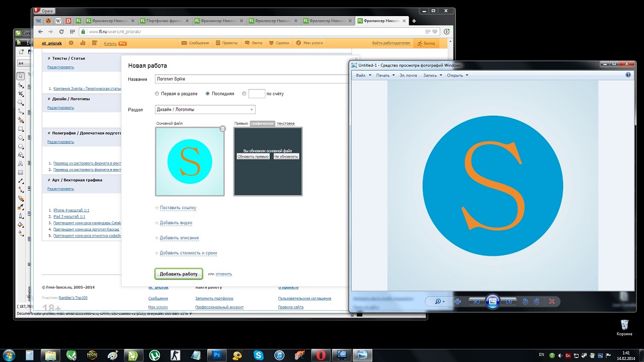Click the по счёту number input box
This screenshot has width=644, height=362.
pos(257,94)
